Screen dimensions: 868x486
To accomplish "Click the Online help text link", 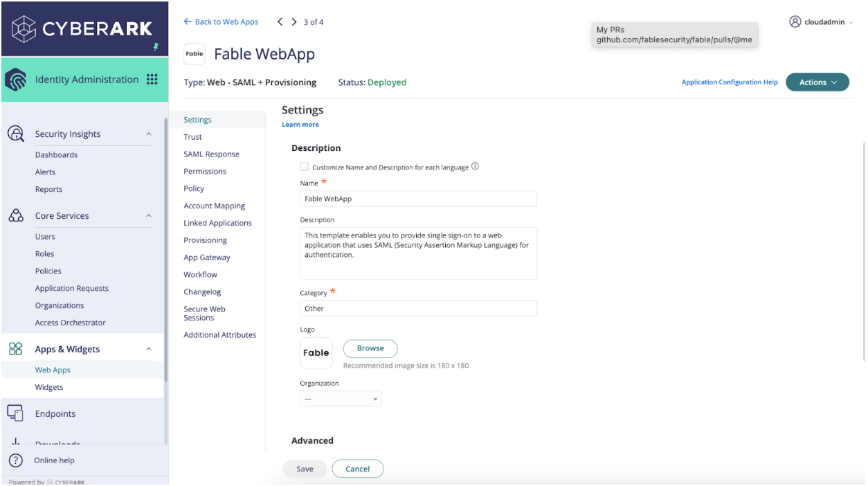I will point(54,460).
